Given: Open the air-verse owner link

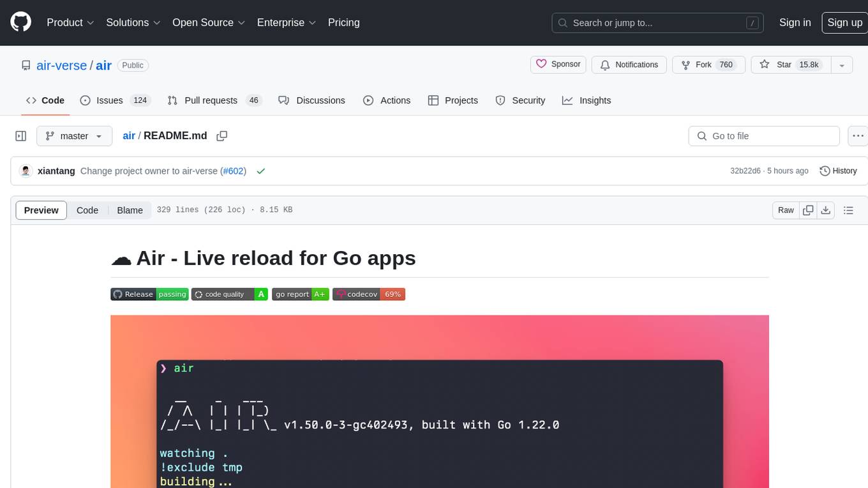Looking at the screenshot, I should (61, 65).
